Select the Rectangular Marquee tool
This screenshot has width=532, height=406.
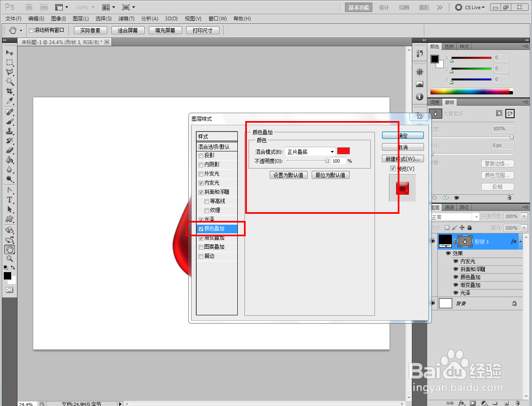[x=10, y=62]
